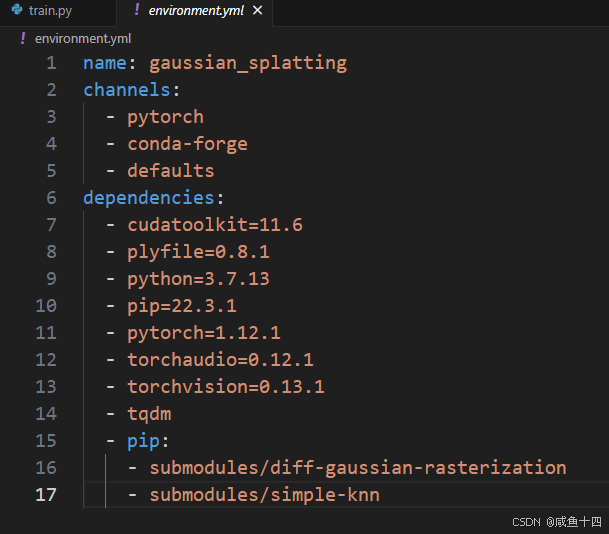Click the torchvision=0.13.1 entry
The width and height of the screenshot is (609, 534).
click(x=226, y=387)
